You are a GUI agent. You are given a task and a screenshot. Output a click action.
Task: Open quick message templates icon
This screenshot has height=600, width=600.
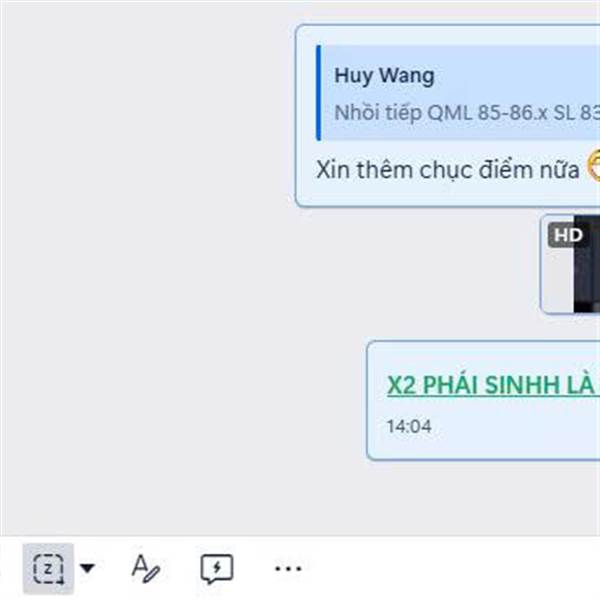pyautogui.click(x=217, y=569)
